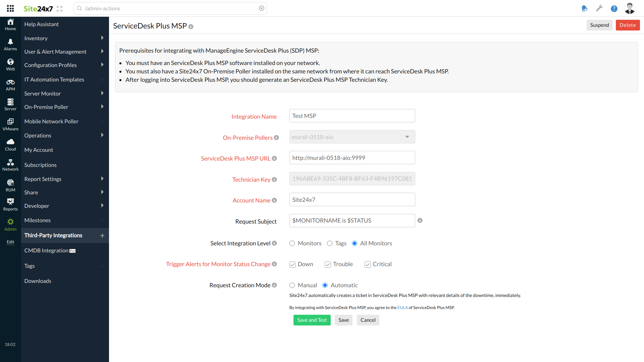The image size is (644, 362).
Task: Toggle Automatic request creation mode
Action: [x=326, y=285]
